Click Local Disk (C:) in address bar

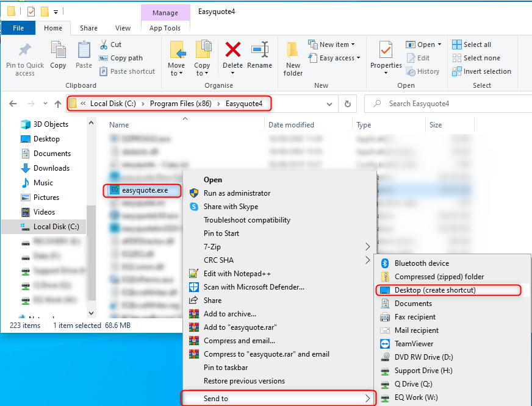[113, 104]
